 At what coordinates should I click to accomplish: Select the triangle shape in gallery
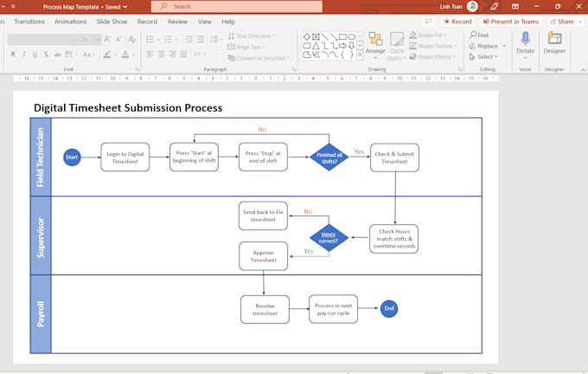[316, 46]
